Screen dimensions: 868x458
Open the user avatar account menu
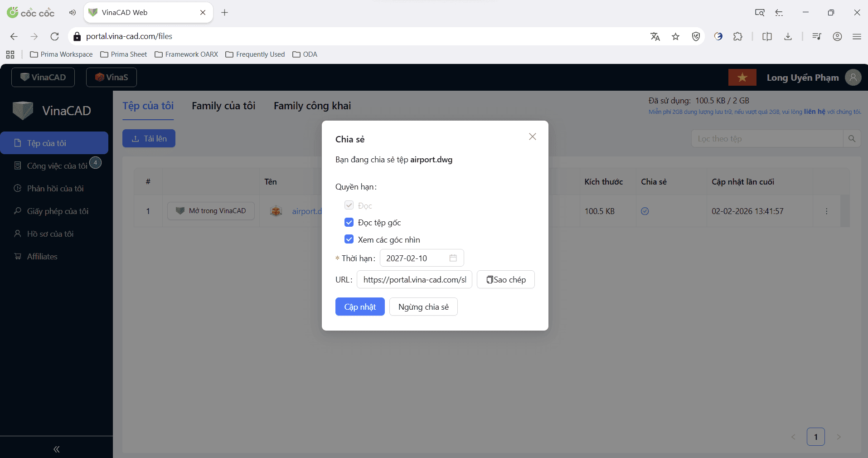click(x=853, y=78)
